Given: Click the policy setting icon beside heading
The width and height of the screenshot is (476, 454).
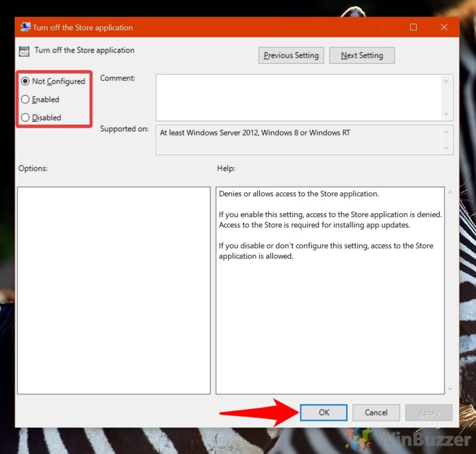Looking at the screenshot, I should pos(24,51).
